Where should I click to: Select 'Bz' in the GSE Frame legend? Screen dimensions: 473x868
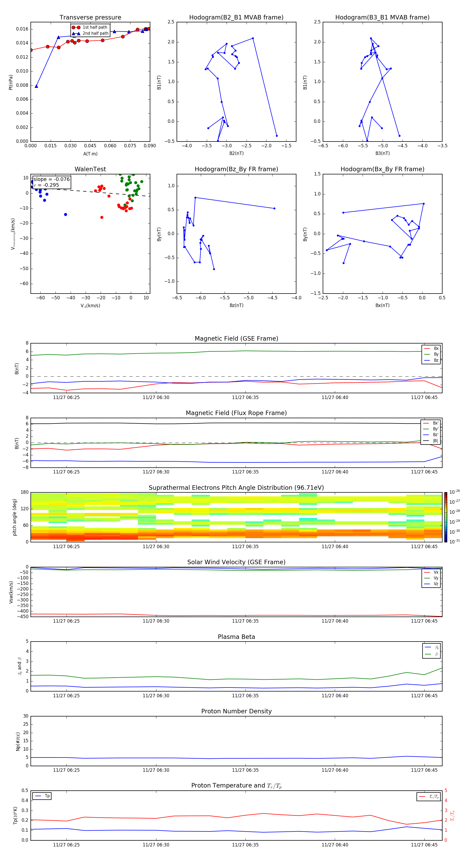[x=431, y=360]
